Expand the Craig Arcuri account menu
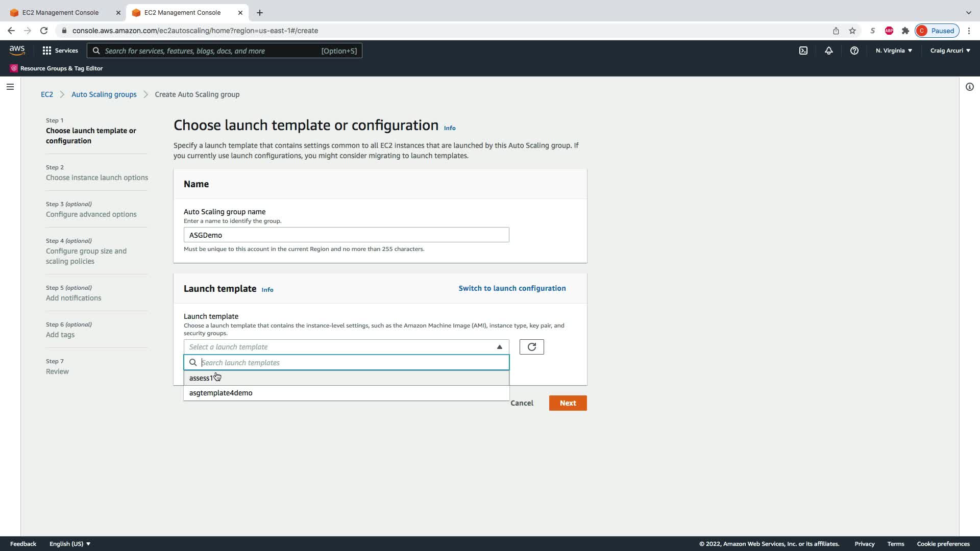 click(950, 51)
